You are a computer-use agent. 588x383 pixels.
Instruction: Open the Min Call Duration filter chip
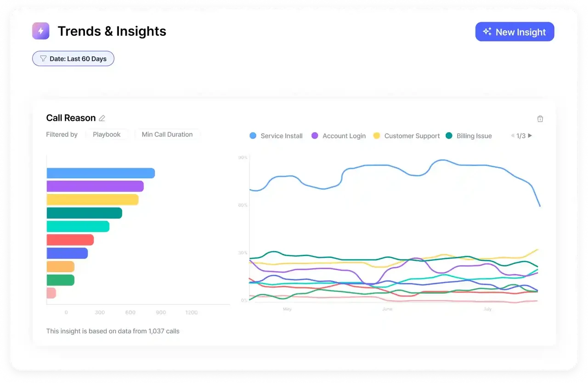tap(167, 135)
